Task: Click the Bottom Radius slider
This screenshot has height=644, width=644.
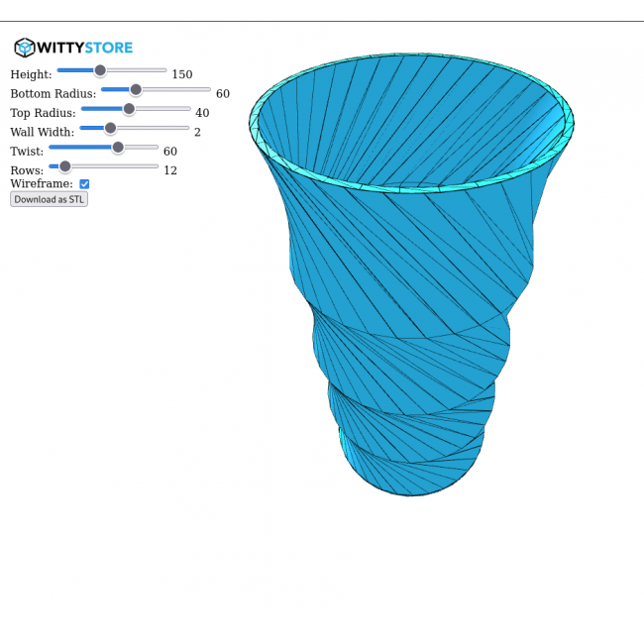Action: click(x=156, y=89)
